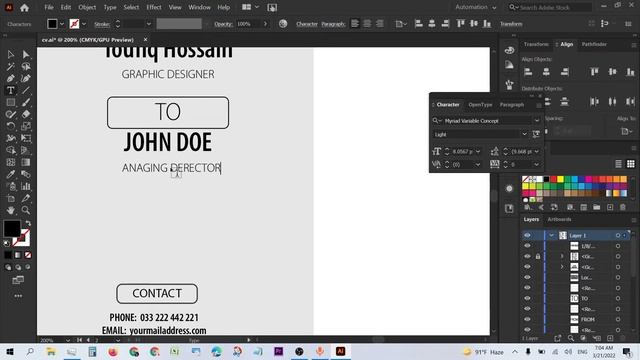Screen dimensions: 640x360
Task: Open the File menu
Action: tap(49, 7)
